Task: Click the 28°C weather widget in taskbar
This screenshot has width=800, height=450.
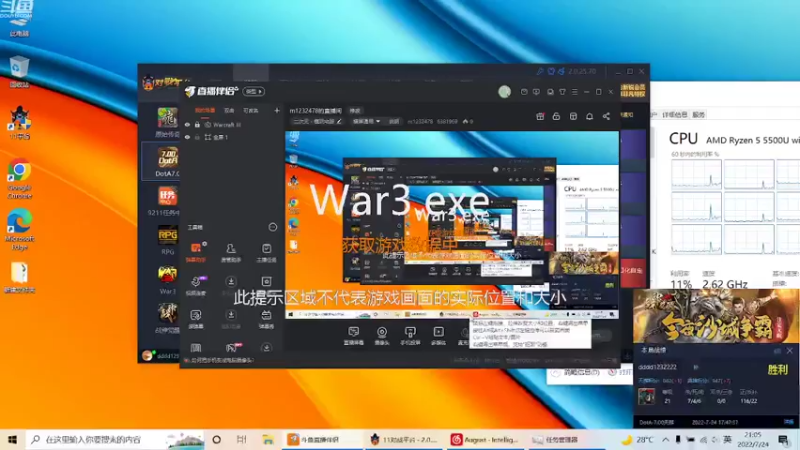Action: [638, 439]
